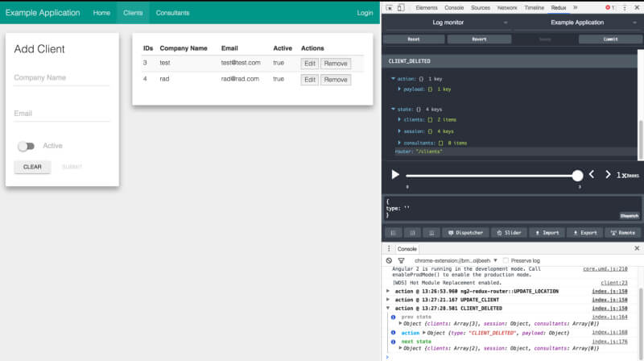
Task: Open the Example Application instance dropdown
Action: click(x=577, y=23)
